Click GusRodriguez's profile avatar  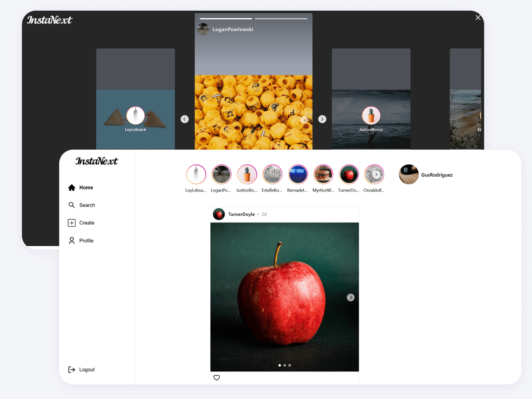point(409,175)
